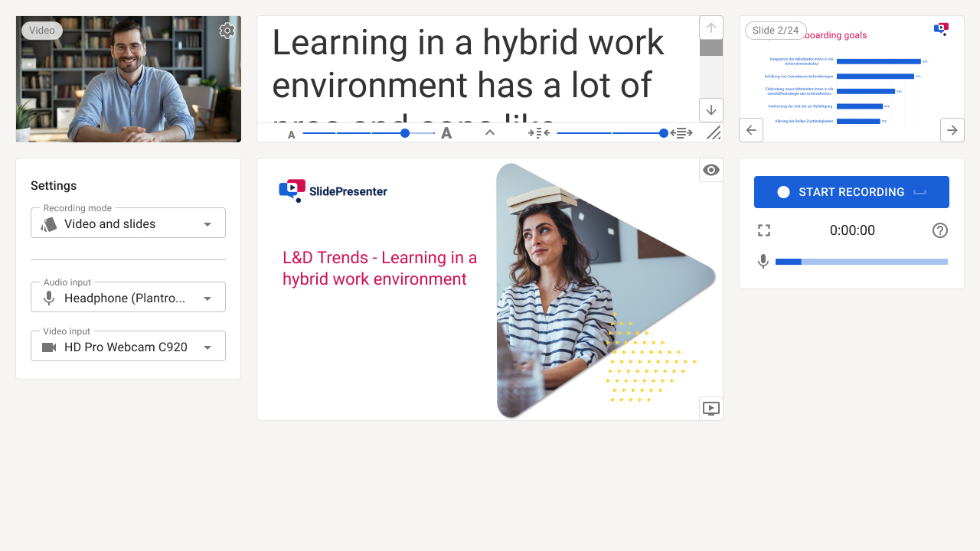980x551 pixels.
Task: Collapse the teleprompter toolbar with chevron
Action: tap(490, 132)
